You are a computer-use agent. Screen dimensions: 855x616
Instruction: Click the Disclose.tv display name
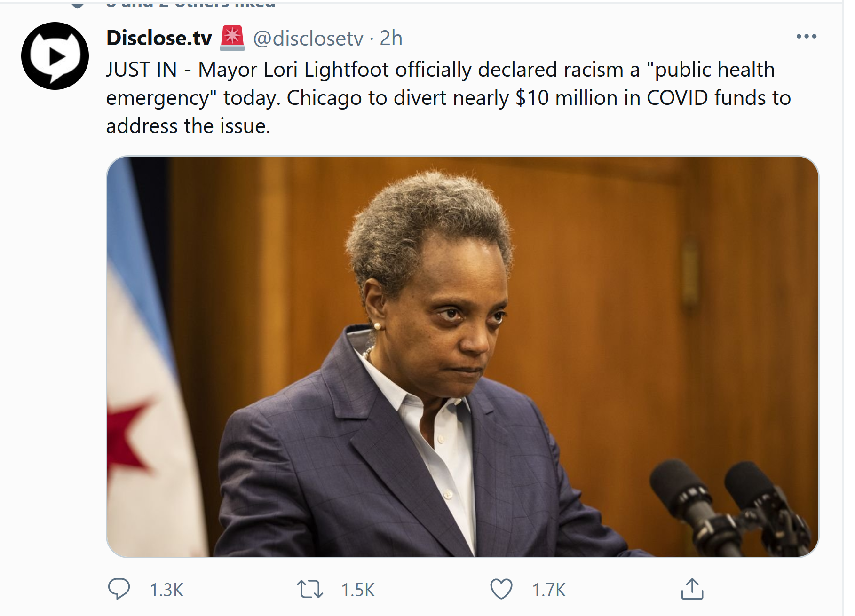click(159, 38)
